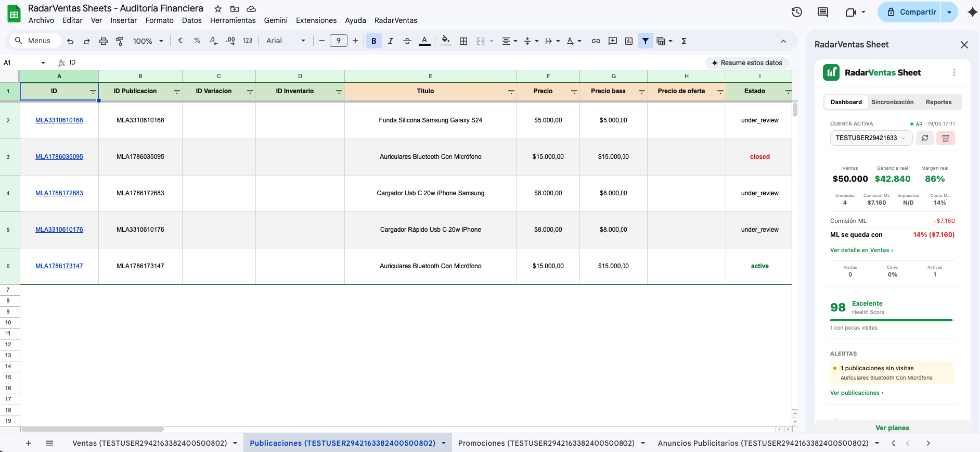Switch to the Reportes tab

pyautogui.click(x=938, y=102)
